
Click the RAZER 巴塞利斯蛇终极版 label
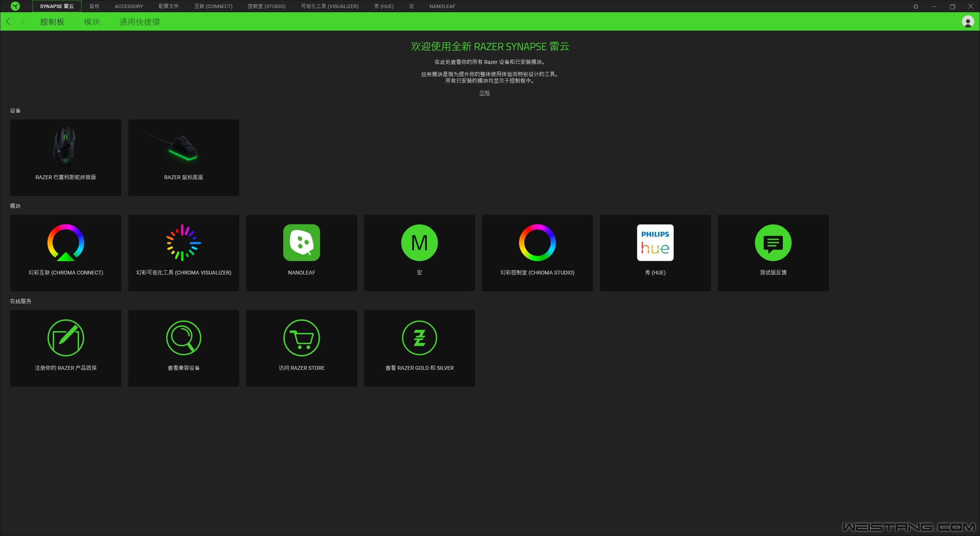pos(66,177)
